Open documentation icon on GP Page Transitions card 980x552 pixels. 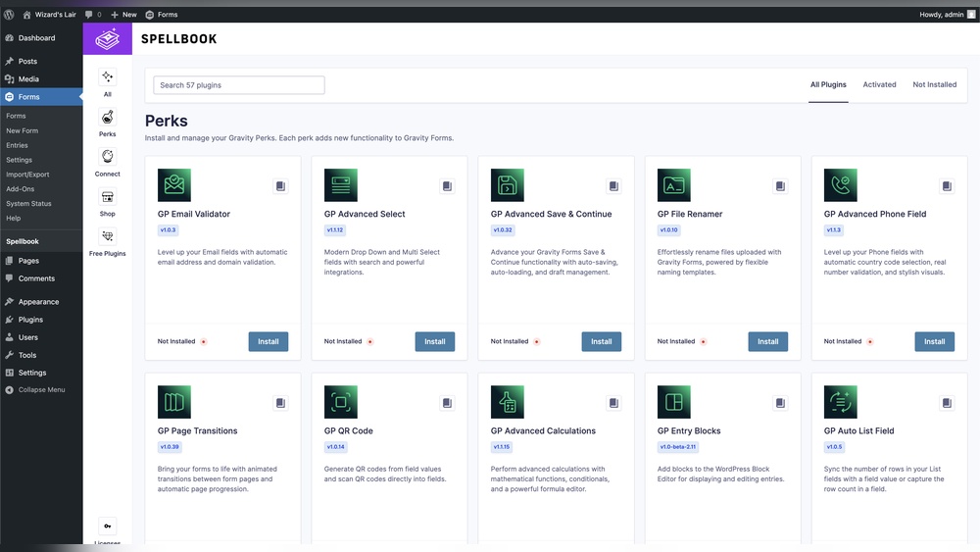tap(280, 403)
